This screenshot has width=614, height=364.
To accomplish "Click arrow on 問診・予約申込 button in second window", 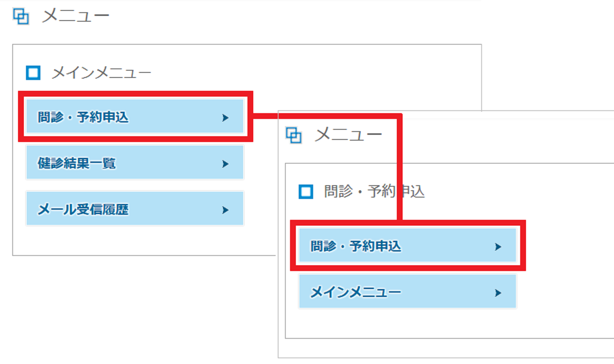I will (498, 247).
